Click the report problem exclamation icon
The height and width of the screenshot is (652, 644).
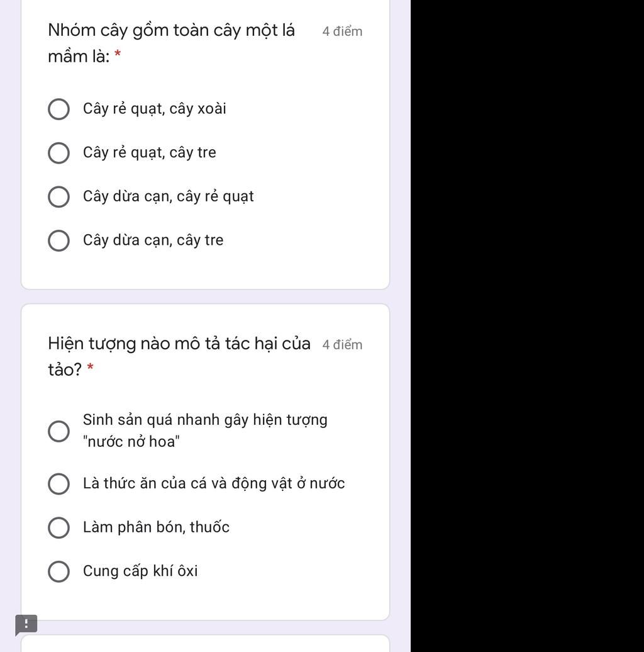26,624
